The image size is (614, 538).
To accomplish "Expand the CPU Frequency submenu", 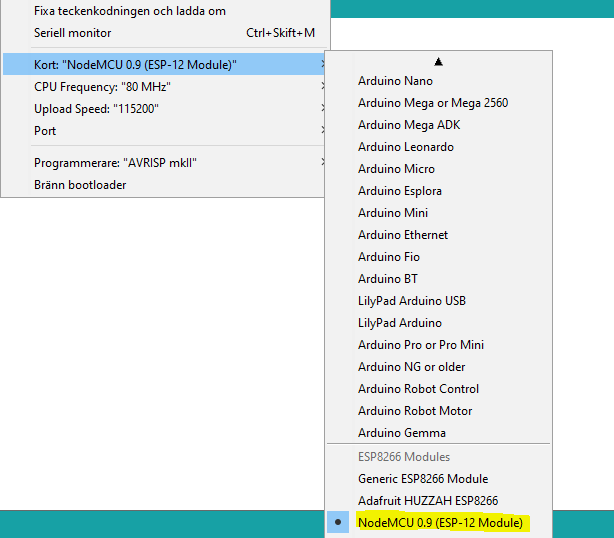I will click(164, 87).
